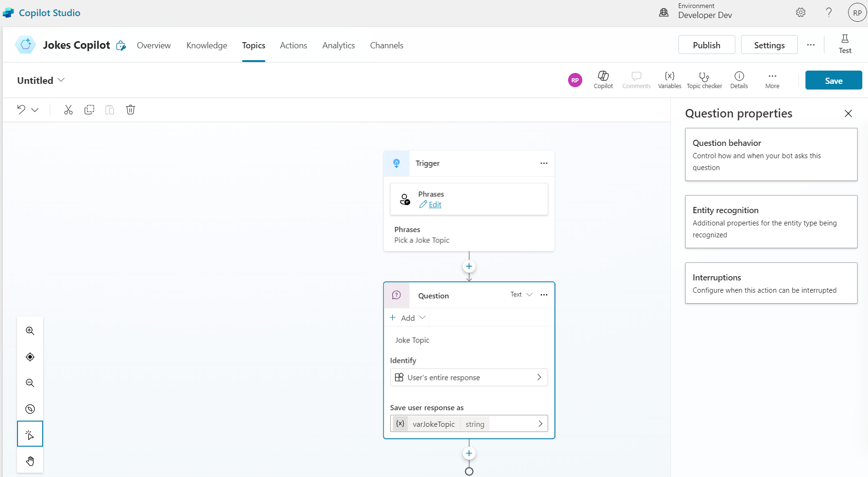Edit the trigger phrases

(x=434, y=205)
